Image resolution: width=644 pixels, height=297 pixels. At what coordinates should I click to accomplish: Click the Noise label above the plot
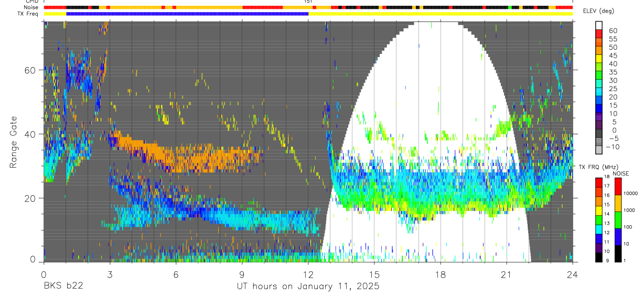pos(31,7)
